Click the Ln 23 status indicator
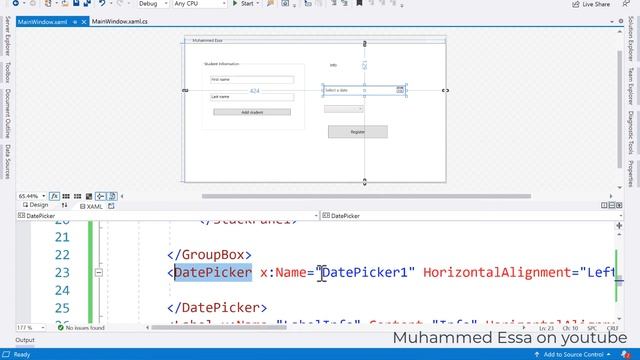 point(546,328)
